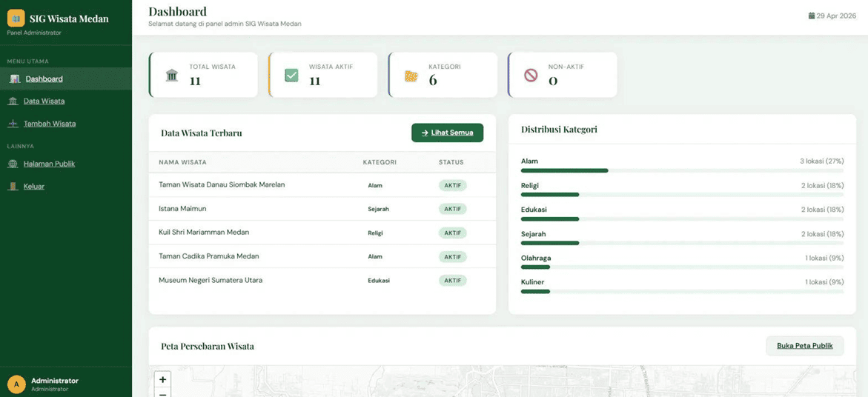Zoom in on the map
Screen dimensions: 868x397
(x=163, y=380)
